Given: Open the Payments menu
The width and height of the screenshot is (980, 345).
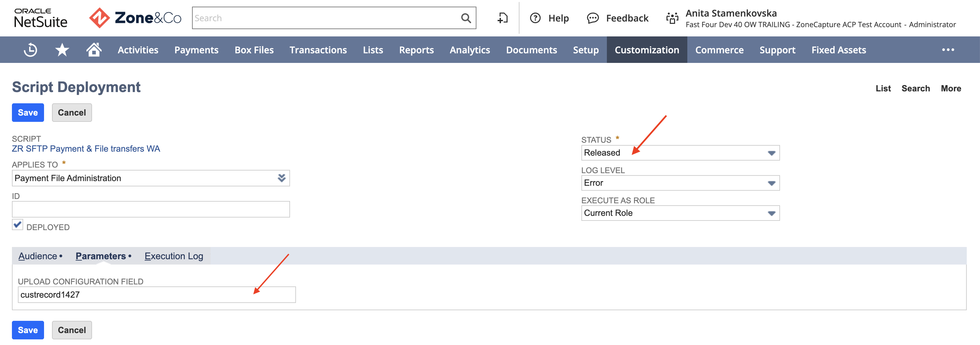Looking at the screenshot, I should 196,50.
